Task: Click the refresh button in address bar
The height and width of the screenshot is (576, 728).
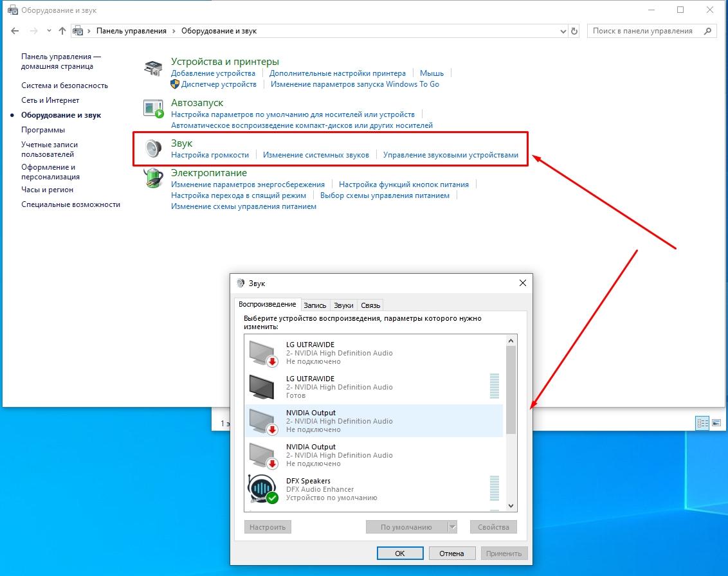Action: coord(574,31)
